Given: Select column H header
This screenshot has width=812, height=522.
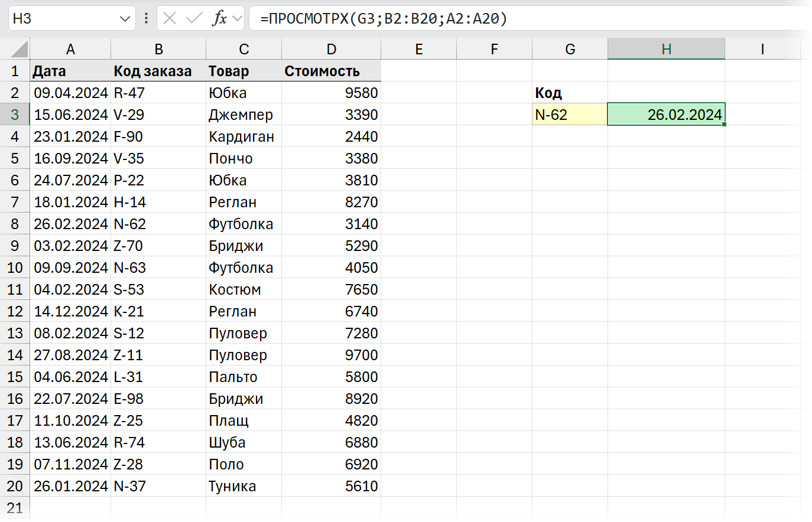Looking at the screenshot, I should coord(666,49).
